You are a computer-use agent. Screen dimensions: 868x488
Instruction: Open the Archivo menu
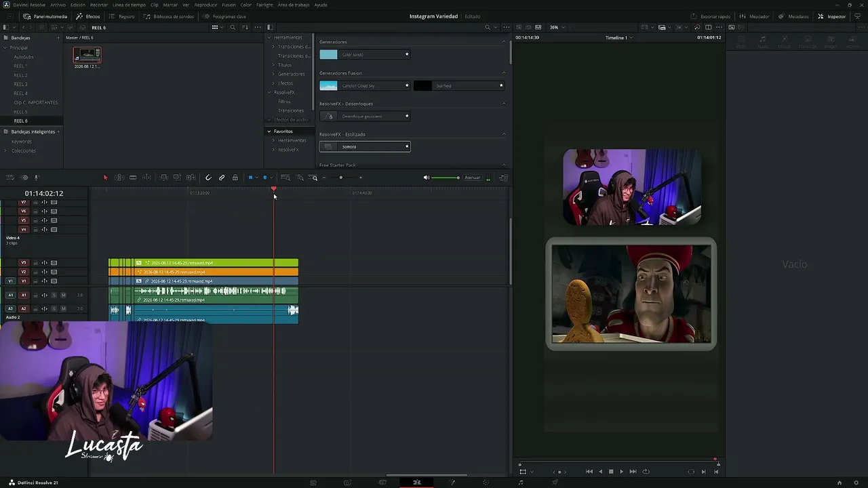tap(58, 5)
